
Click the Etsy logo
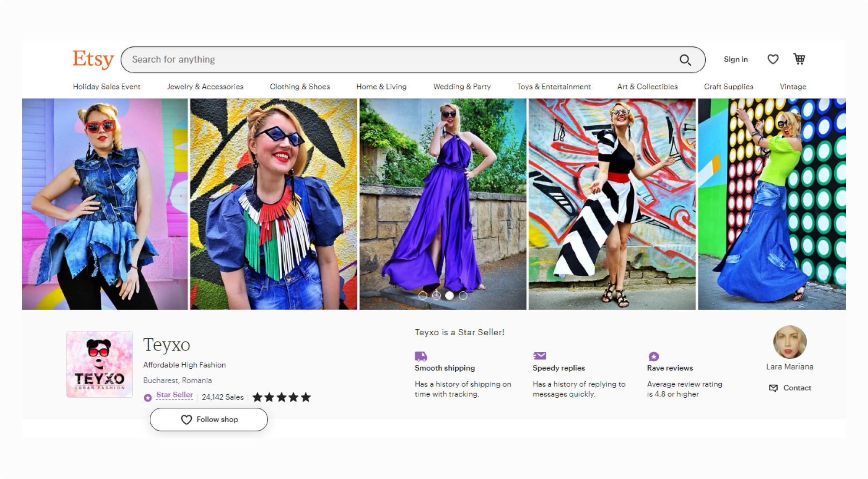(93, 59)
